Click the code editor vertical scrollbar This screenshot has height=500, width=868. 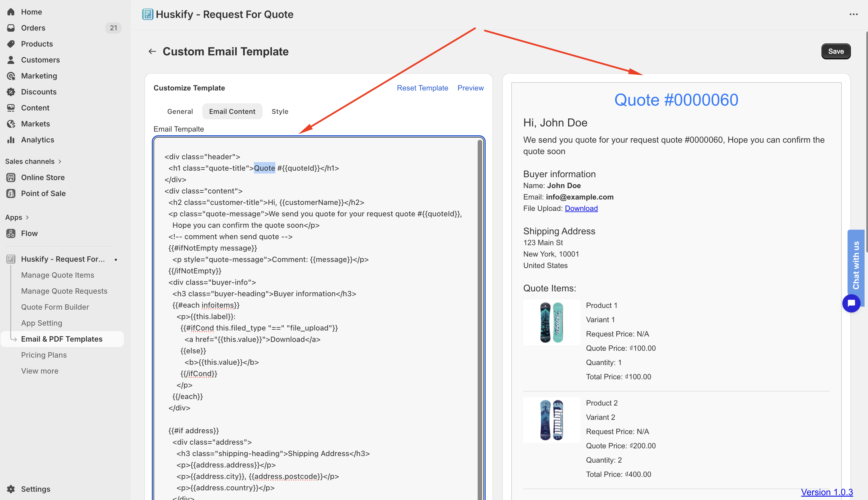coord(480,319)
